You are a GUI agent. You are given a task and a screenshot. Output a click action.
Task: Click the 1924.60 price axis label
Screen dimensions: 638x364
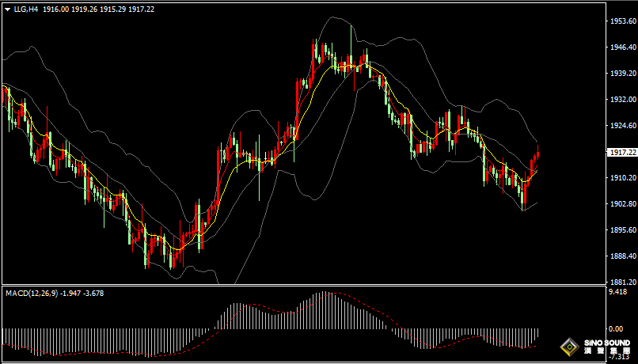(x=619, y=126)
